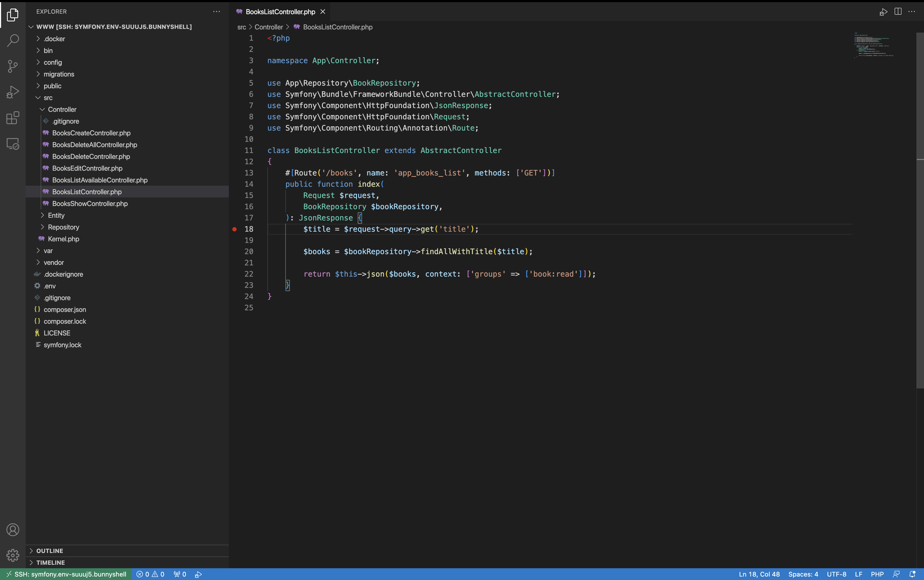Collapse the WWW workspace root folder
Viewport: 924px width, 580px height.
point(127,27)
